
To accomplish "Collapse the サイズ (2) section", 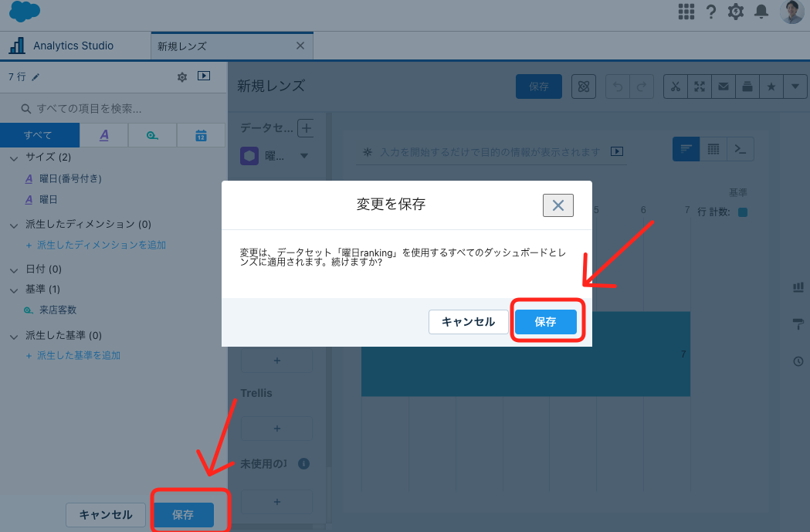I will click(14, 158).
